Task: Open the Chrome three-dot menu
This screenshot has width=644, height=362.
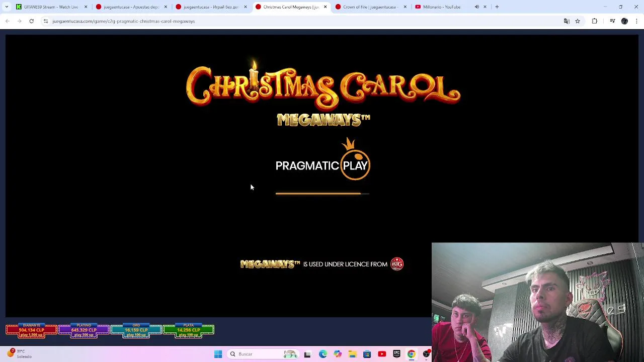Action: (637, 21)
